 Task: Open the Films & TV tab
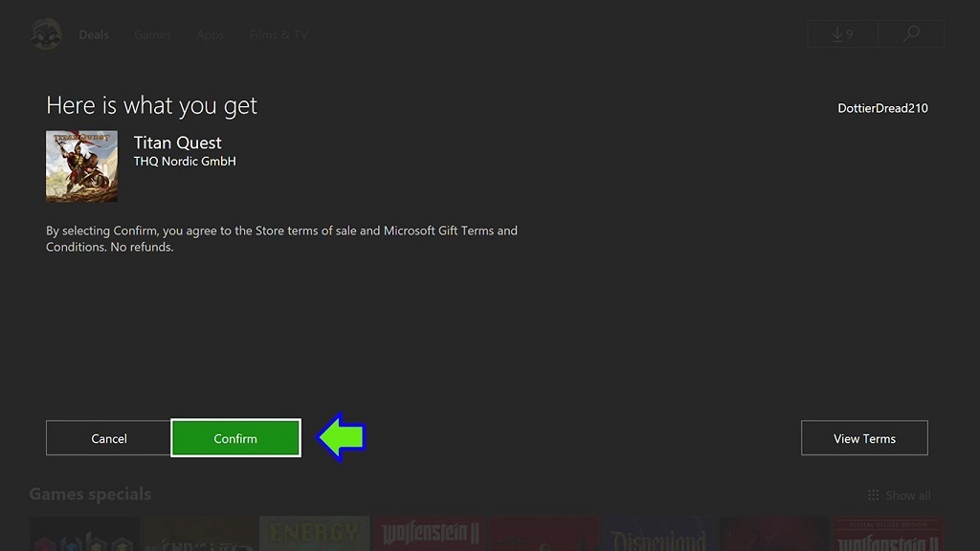pyautogui.click(x=278, y=35)
